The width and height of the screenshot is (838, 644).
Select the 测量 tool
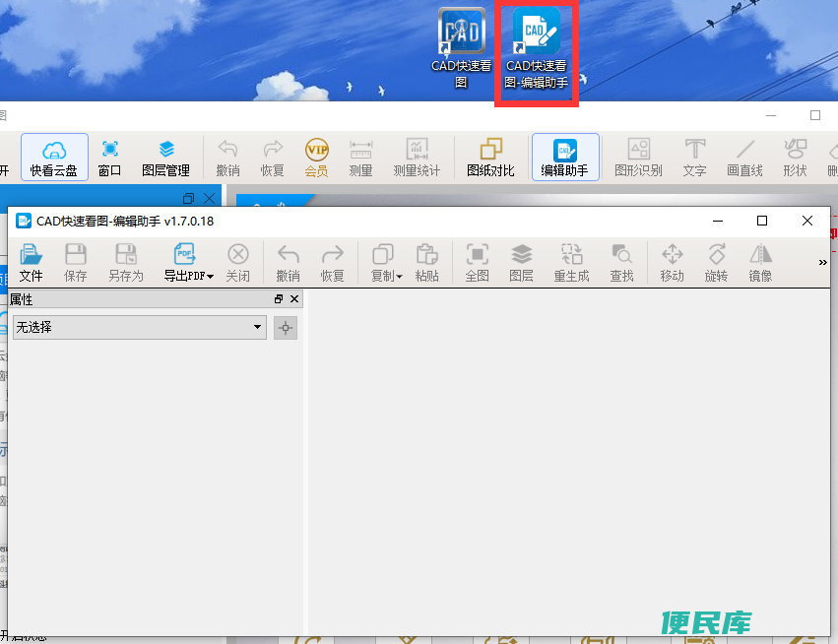(360, 158)
